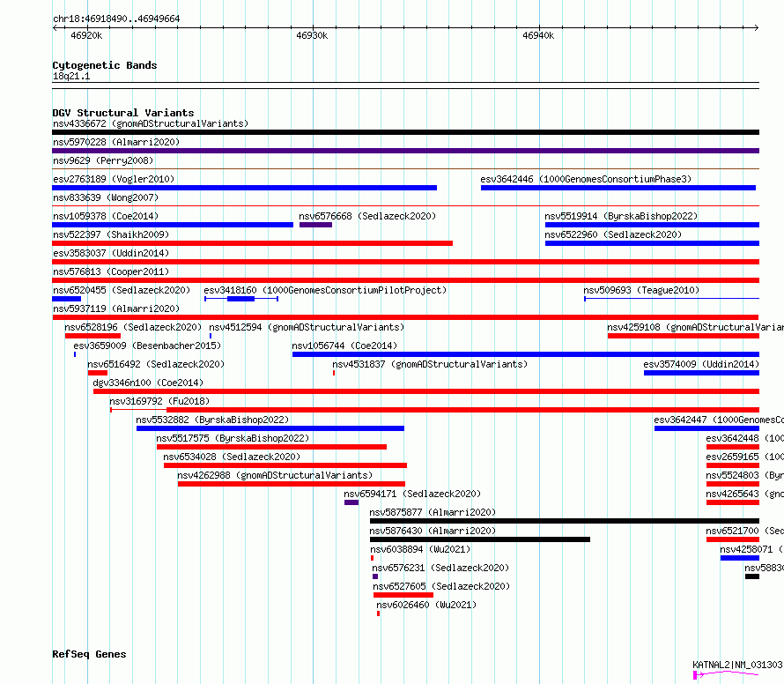This screenshot has height=684, width=784.
Task: Click the blue bar of nsv1056744 (Coe2014)
Action: click(526, 354)
